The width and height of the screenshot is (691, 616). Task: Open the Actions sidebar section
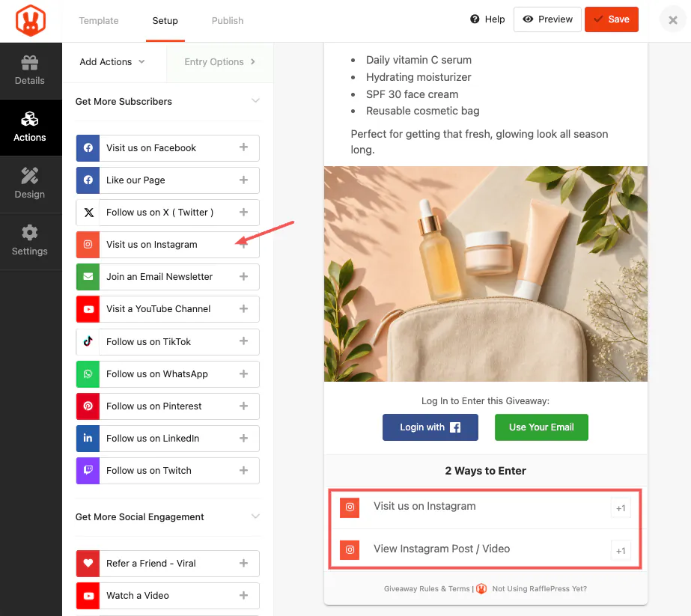[x=30, y=127]
